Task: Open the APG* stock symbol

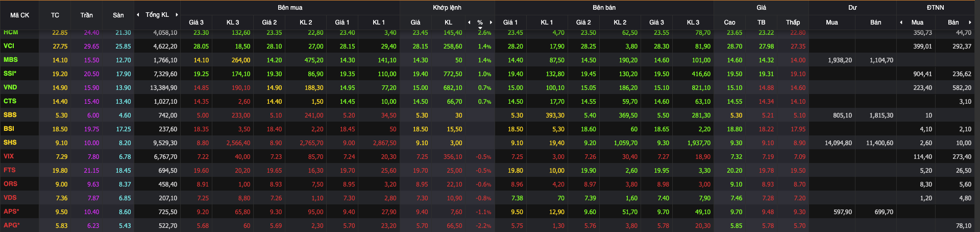Action: (11, 225)
